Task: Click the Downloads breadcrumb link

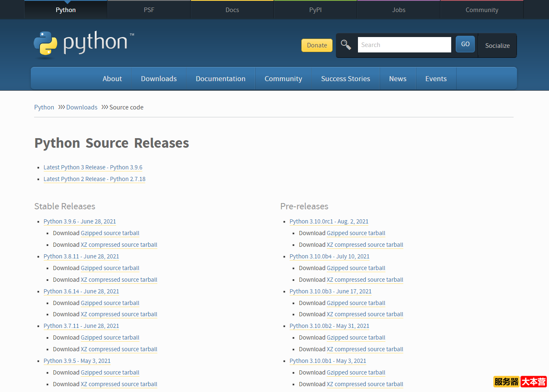Action: tap(82, 107)
